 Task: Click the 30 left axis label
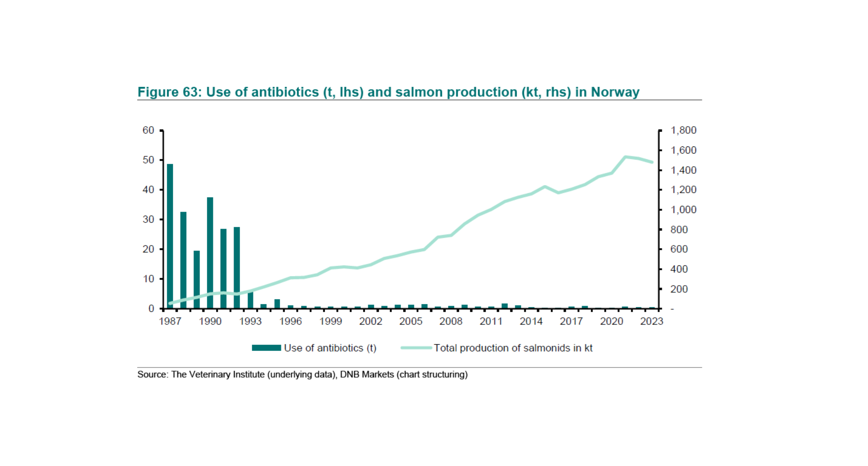point(148,219)
